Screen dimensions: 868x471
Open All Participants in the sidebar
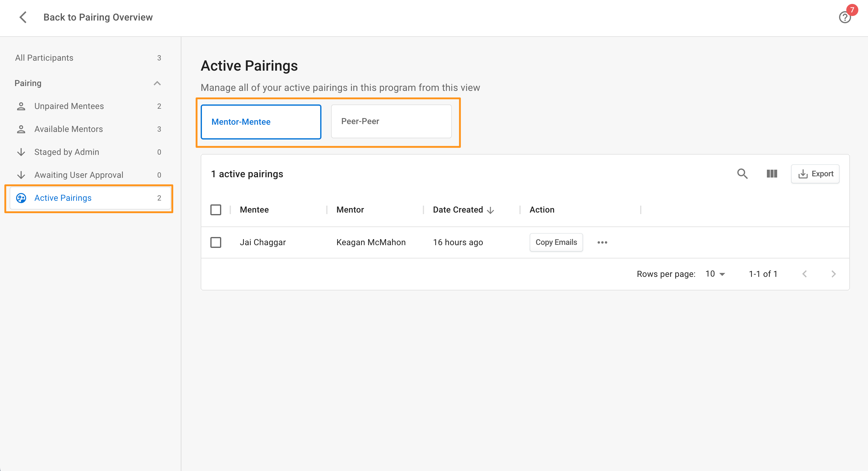click(x=88, y=58)
